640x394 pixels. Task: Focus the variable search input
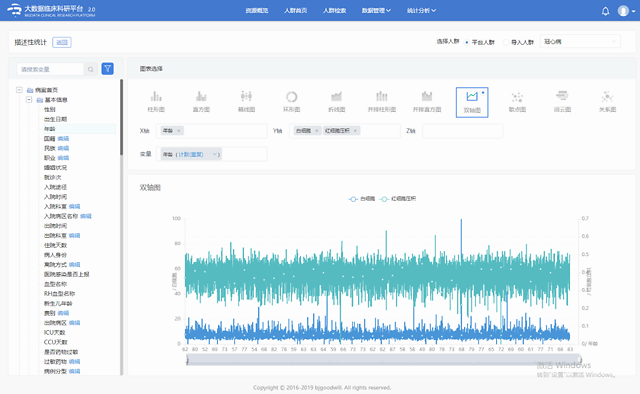click(50, 69)
